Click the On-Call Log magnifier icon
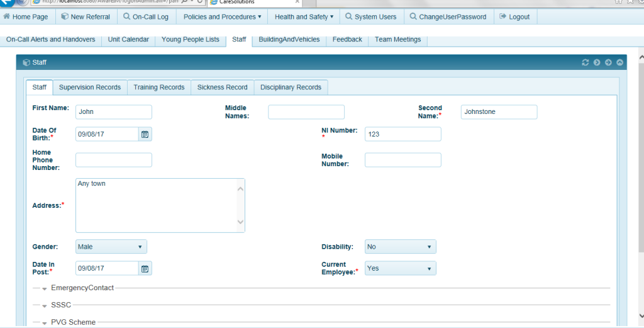 click(x=126, y=16)
